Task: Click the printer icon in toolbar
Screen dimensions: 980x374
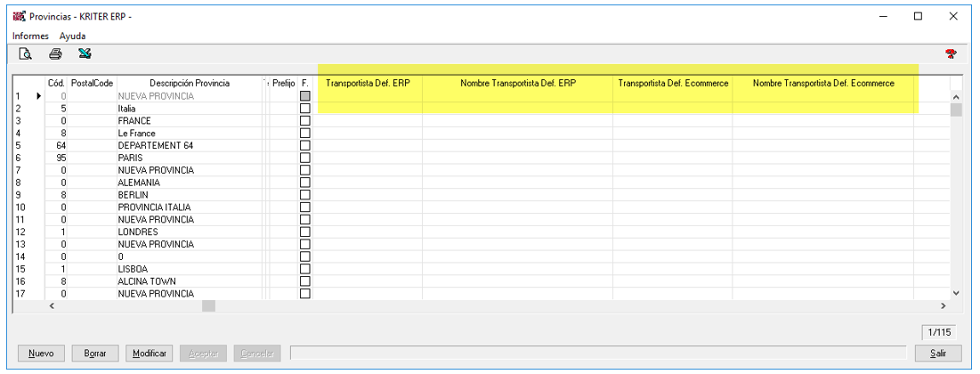Action: pos(55,54)
